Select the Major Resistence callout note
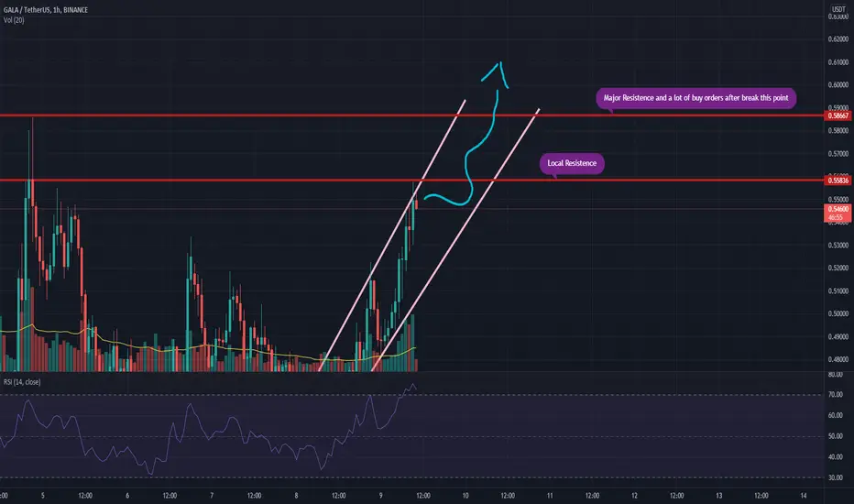 coord(696,98)
